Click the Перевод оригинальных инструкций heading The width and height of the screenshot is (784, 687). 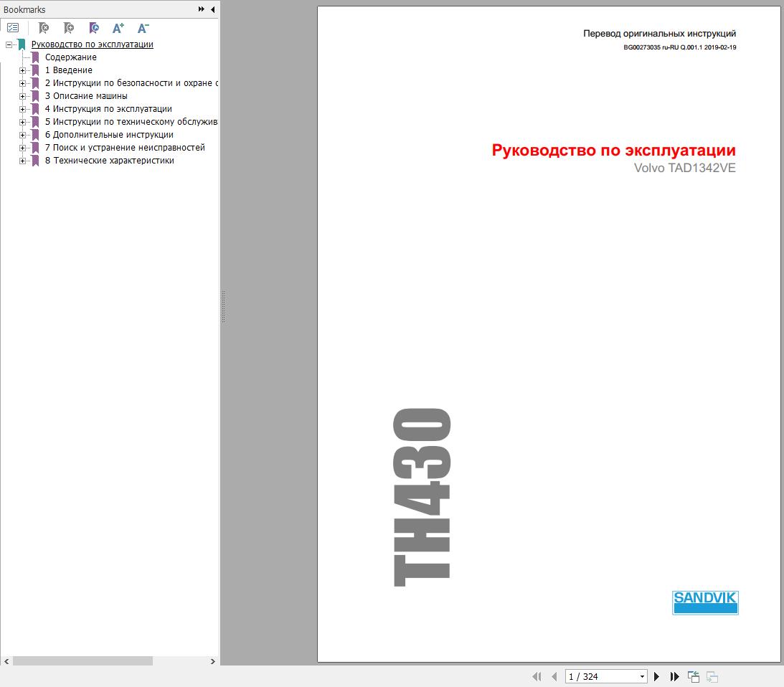click(659, 34)
